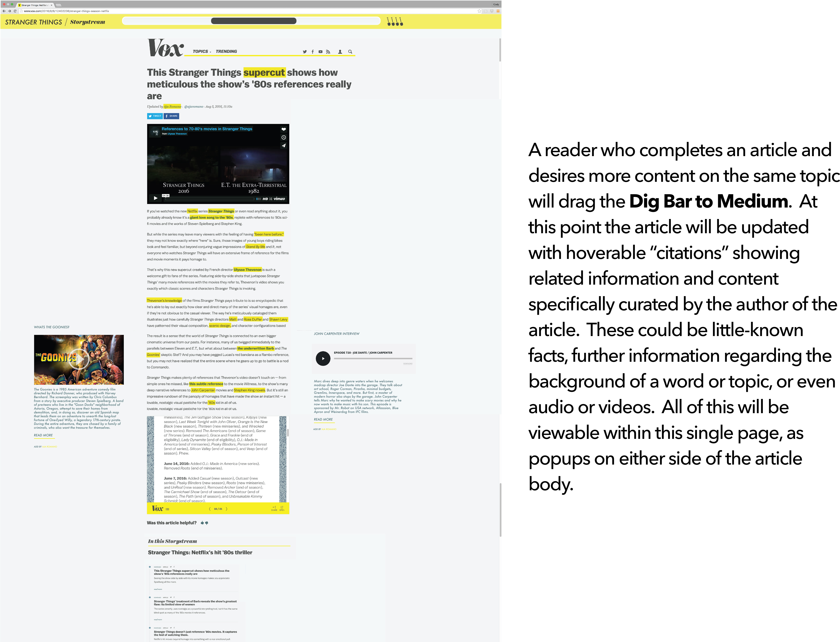
Task: Click the RSS feed icon
Action: click(x=328, y=52)
